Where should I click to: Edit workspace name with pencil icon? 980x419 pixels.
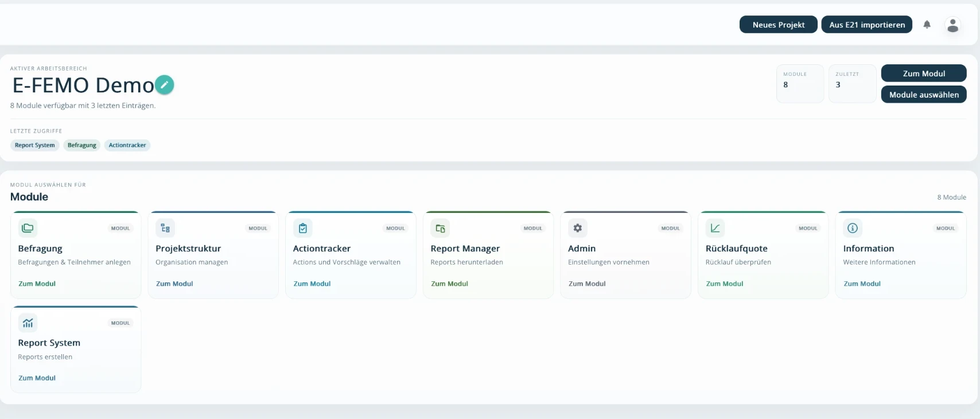(x=165, y=85)
